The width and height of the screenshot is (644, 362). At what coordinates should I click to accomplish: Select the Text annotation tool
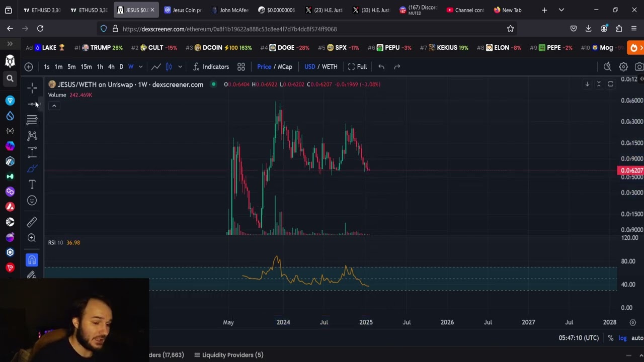(x=32, y=185)
